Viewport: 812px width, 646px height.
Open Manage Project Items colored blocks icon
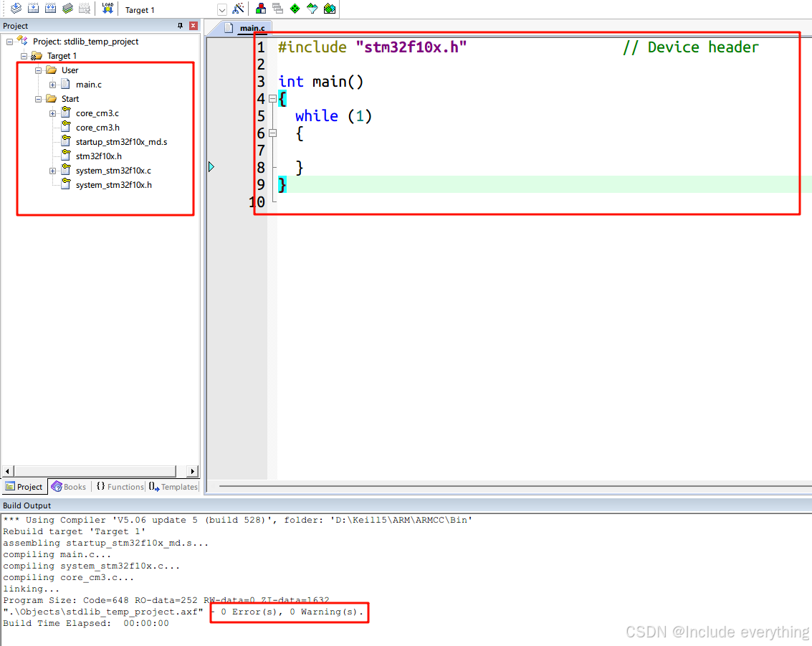pyautogui.click(x=261, y=9)
